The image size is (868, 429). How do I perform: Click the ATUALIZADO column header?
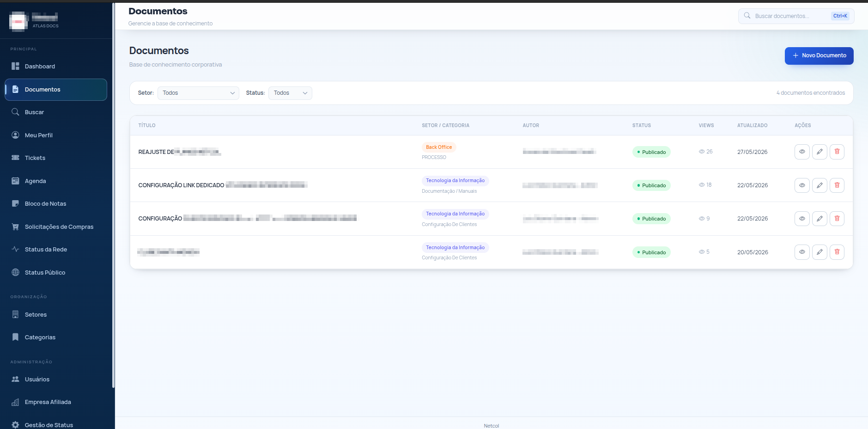click(752, 126)
